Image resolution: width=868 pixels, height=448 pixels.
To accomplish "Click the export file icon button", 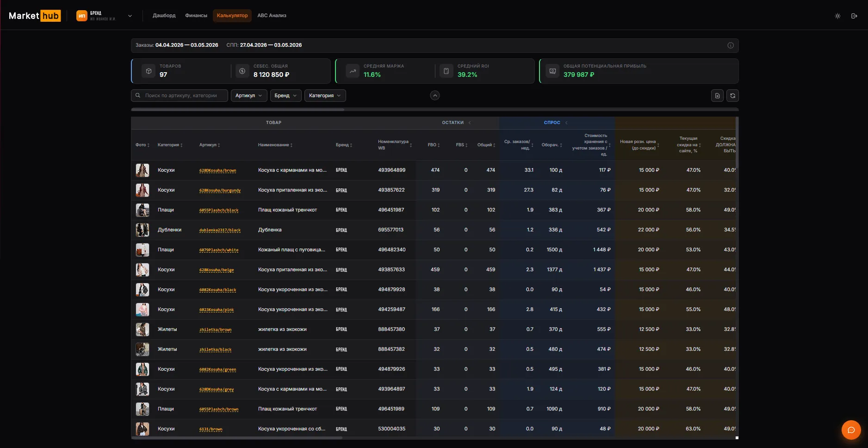I will click(x=717, y=96).
